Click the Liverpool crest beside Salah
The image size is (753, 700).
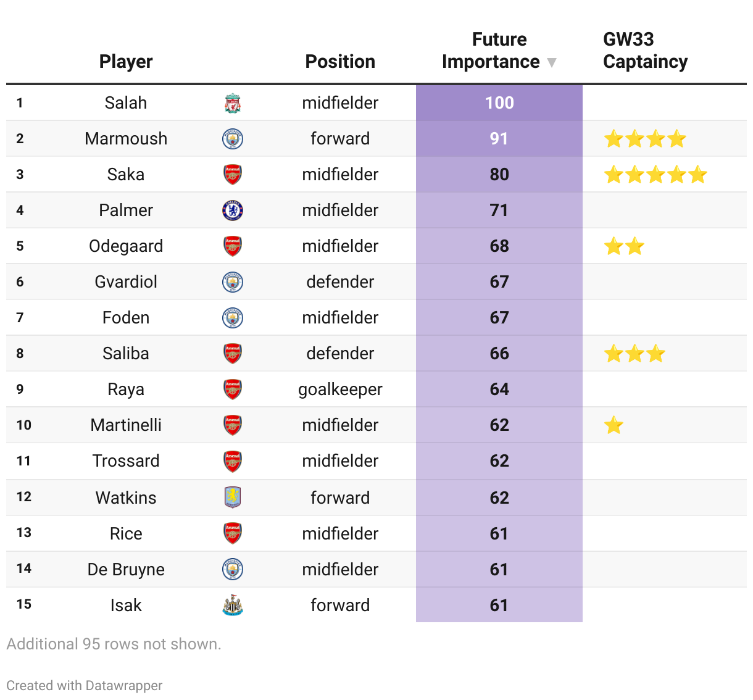point(233,103)
